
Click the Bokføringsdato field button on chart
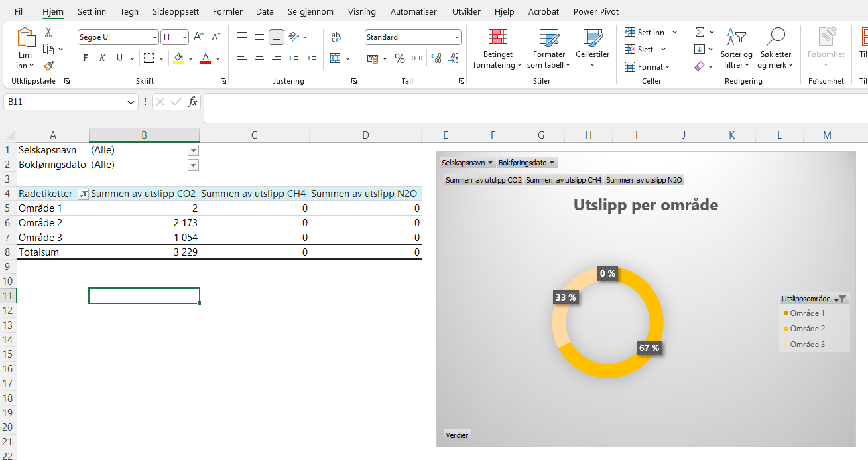527,163
